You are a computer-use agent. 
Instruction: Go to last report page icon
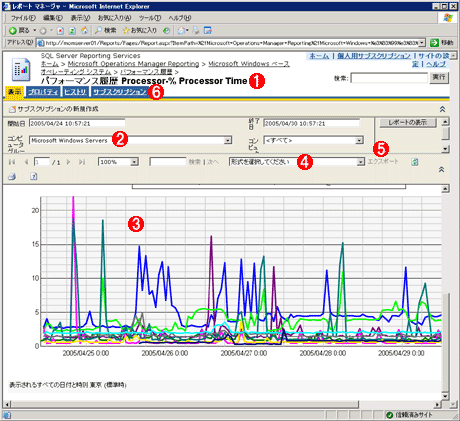tap(82, 162)
